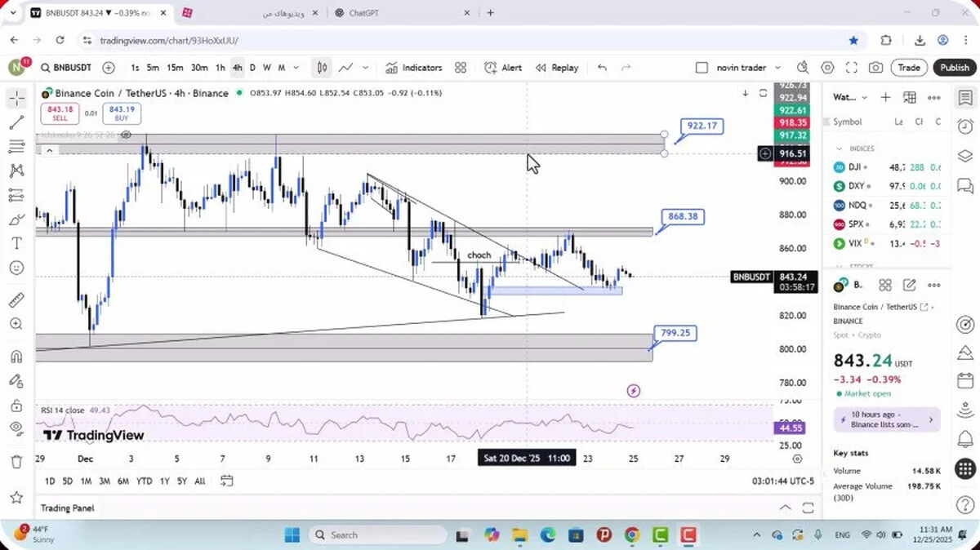The image size is (980, 550).
Task: Add a symbol to the watchlist
Action: (x=885, y=97)
